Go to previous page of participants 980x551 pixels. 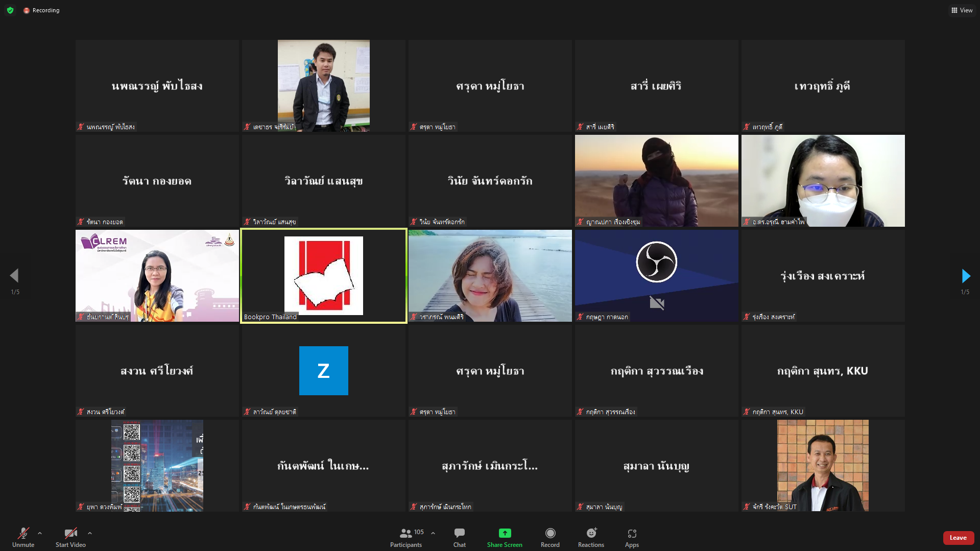pos(14,276)
